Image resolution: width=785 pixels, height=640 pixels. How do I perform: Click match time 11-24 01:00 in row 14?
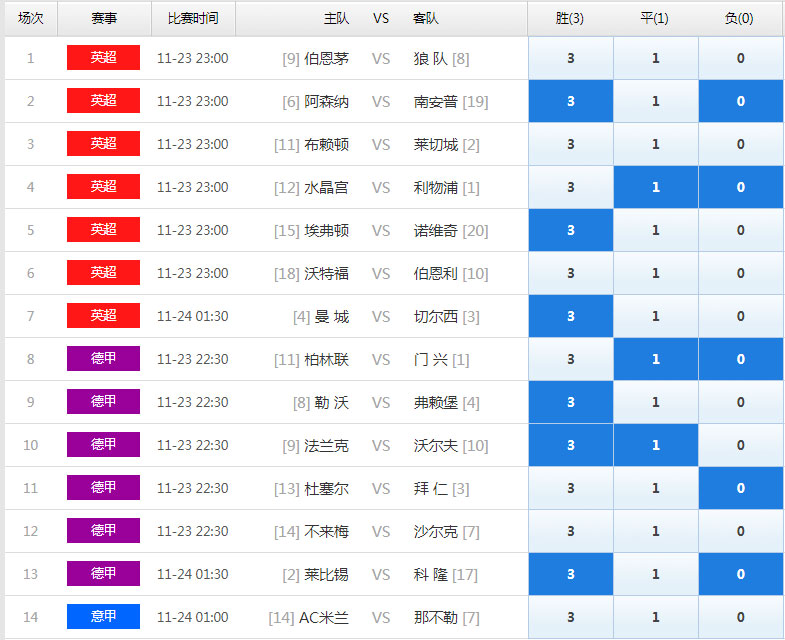(193, 618)
